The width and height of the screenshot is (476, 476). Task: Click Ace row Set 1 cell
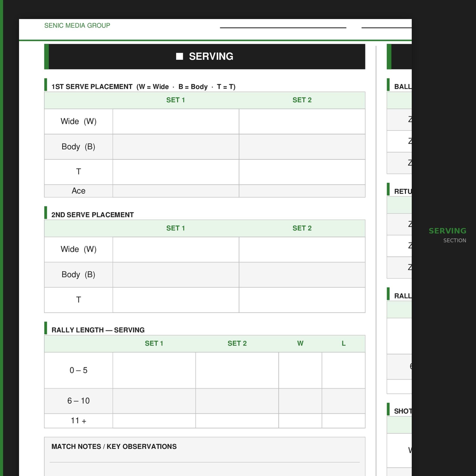[x=176, y=191]
